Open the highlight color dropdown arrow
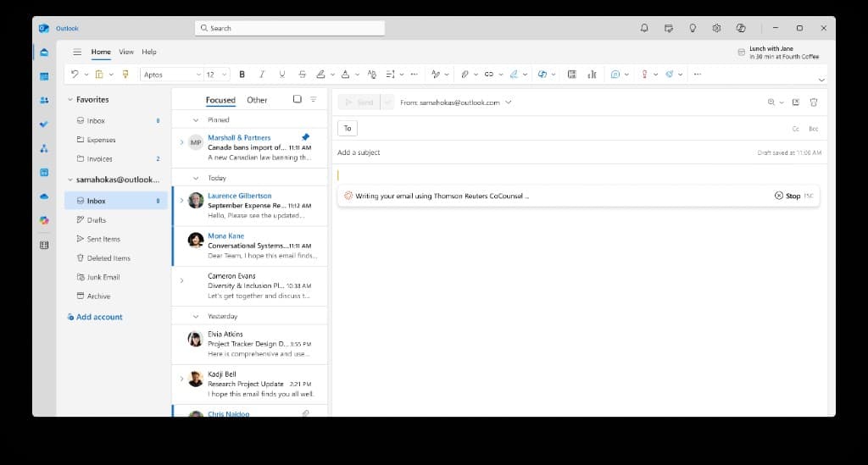The width and height of the screenshot is (868, 465). pyautogui.click(x=332, y=75)
